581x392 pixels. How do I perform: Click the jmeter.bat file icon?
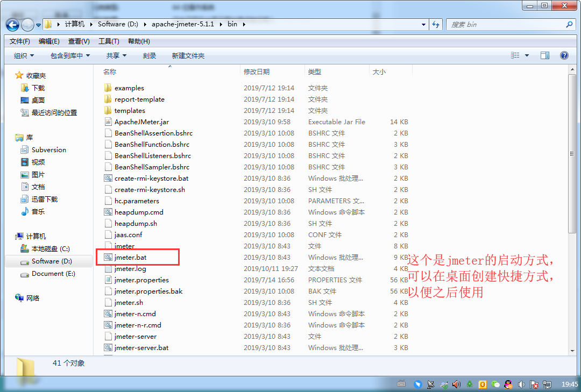click(x=108, y=257)
